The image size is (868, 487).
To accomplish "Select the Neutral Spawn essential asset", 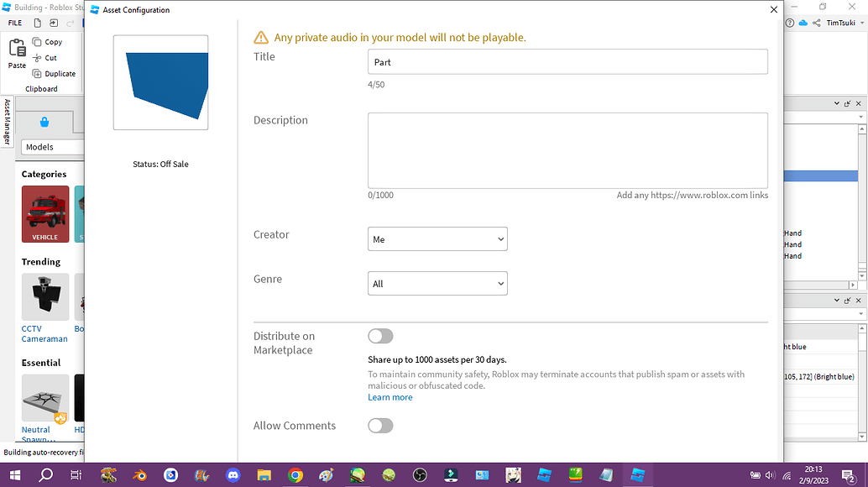I will click(x=45, y=396).
